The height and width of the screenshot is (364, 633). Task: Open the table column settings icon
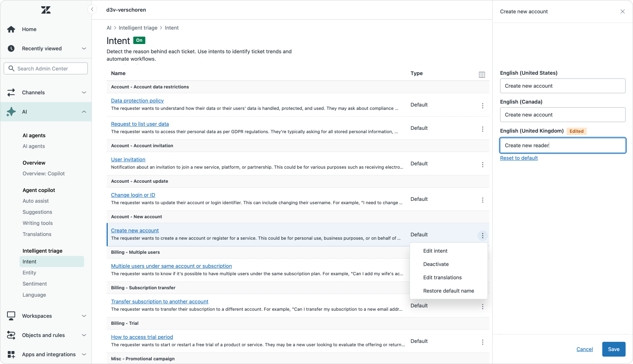tap(482, 75)
